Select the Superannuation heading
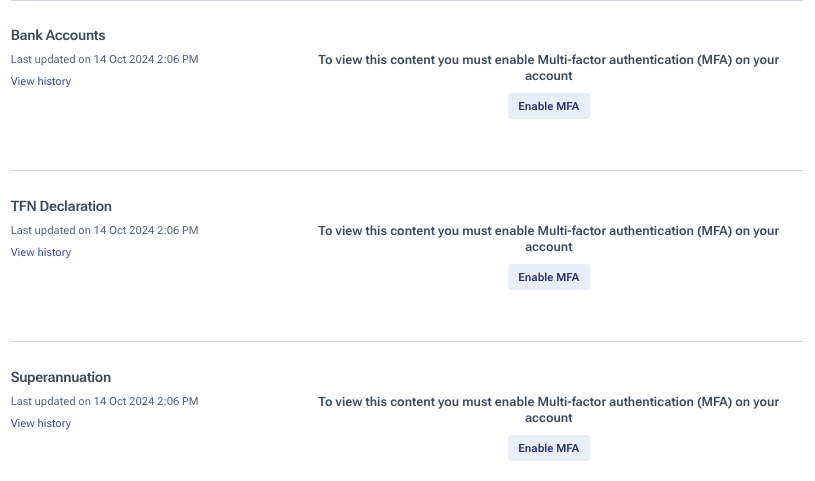815x481 pixels. [x=61, y=378]
